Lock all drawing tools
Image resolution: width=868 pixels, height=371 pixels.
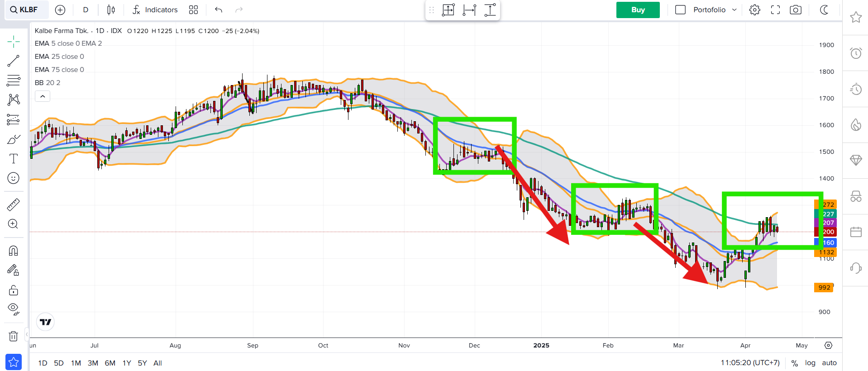(14, 290)
